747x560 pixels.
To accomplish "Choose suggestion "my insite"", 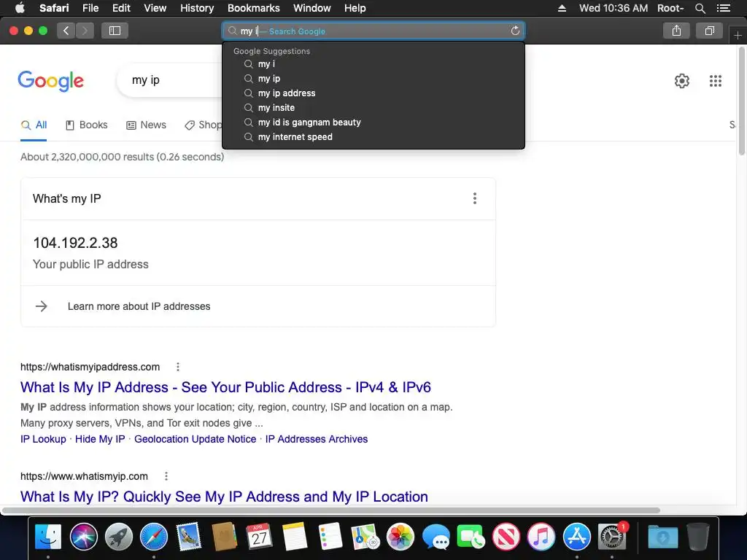I will coord(373,108).
